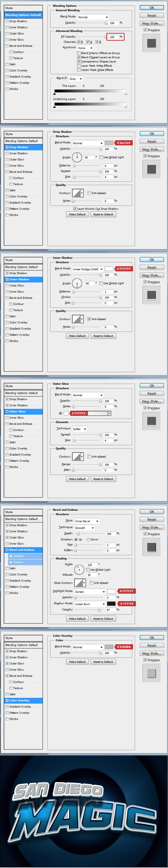168x868 pixels.
Task: Click Bevel highlight mode white color swatch
Action: tap(111, 591)
